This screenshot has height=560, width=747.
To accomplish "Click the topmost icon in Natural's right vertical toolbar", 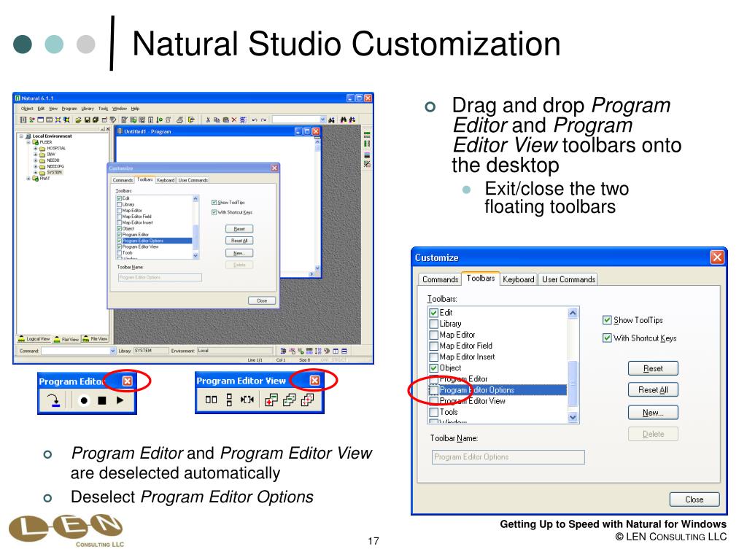I will click(x=367, y=135).
